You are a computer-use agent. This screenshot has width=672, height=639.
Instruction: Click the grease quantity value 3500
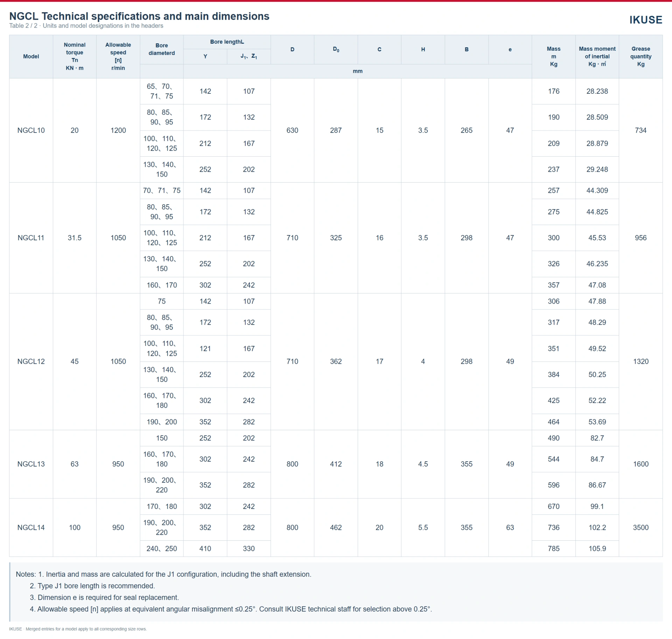point(641,527)
